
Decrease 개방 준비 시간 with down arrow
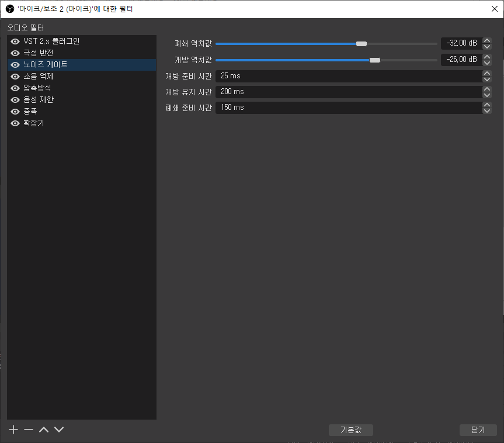tap(487, 79)
